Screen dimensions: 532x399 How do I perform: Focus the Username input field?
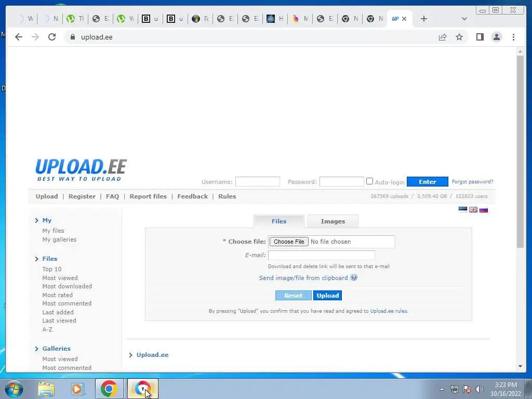click(258, 182)
